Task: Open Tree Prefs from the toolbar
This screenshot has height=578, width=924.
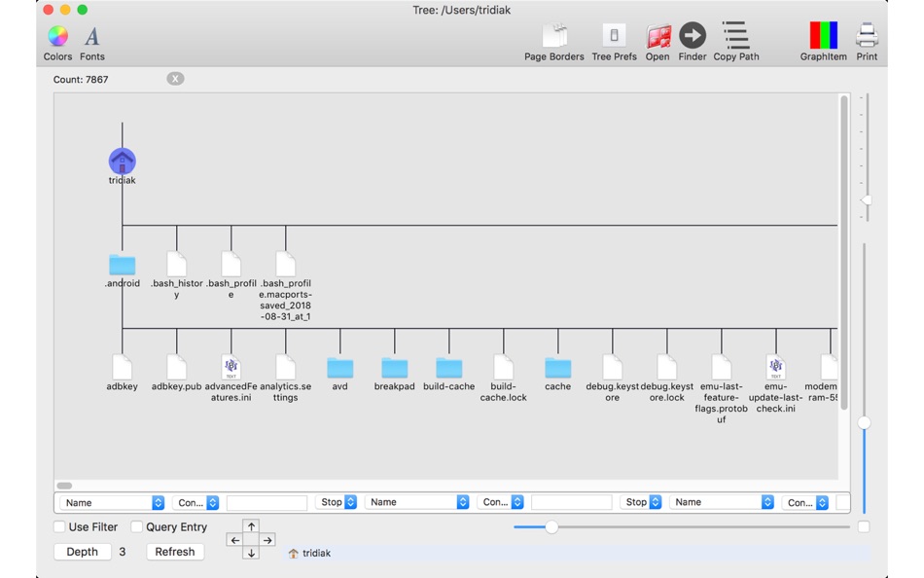Action: coord(614,42)
